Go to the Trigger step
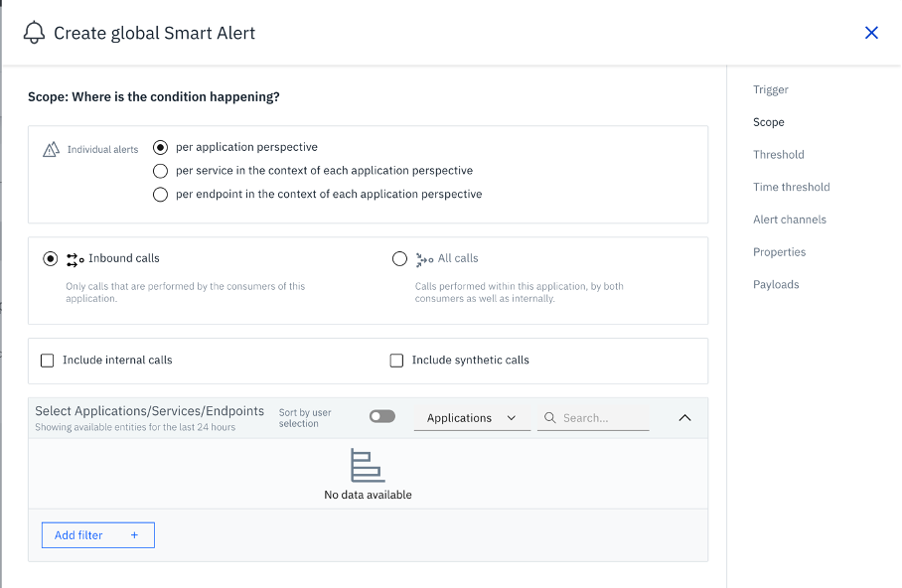Image resolution: width=902 pixels, height=588 pixels. [771, 89]
